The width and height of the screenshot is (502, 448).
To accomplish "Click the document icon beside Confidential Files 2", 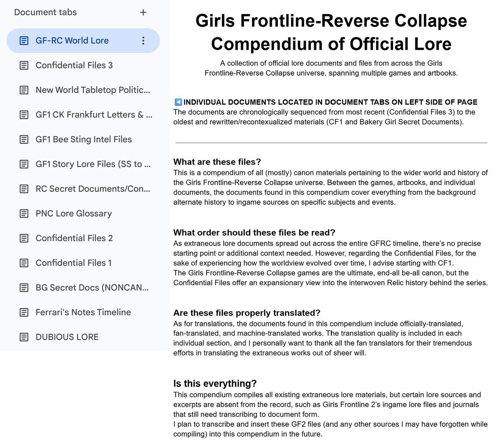I will click(x=24, y=238).
